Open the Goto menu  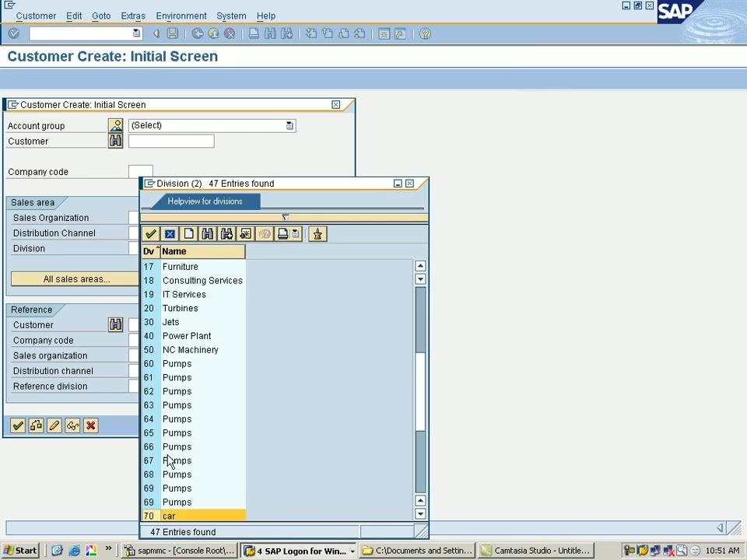click(x=101, y=16)
